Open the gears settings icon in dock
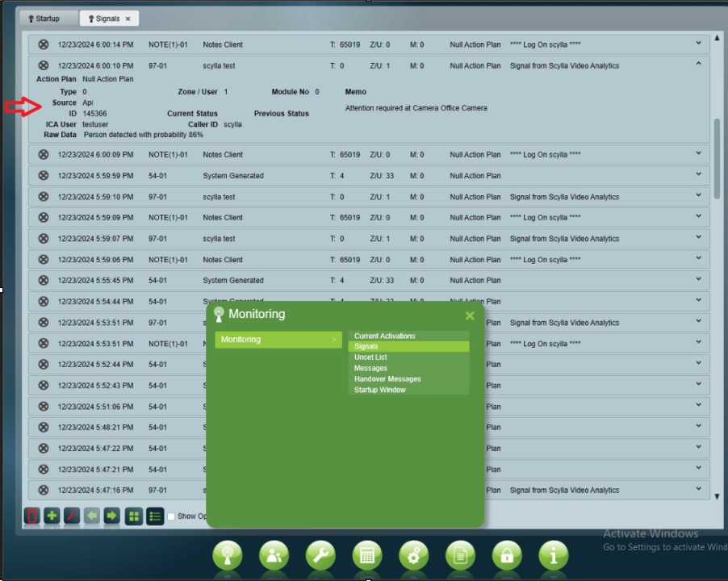This screenshot has width=728, height=581. (x=414, y=555)
